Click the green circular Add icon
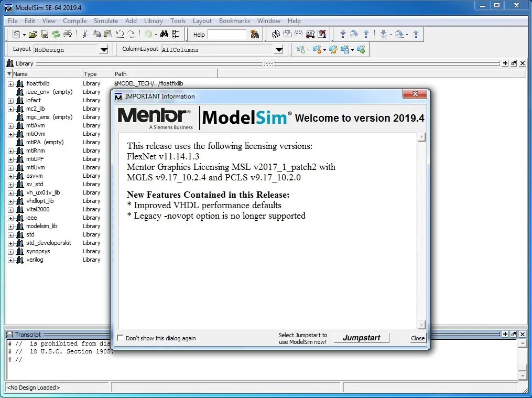The image size is (532, 398). tap(148, 34)
